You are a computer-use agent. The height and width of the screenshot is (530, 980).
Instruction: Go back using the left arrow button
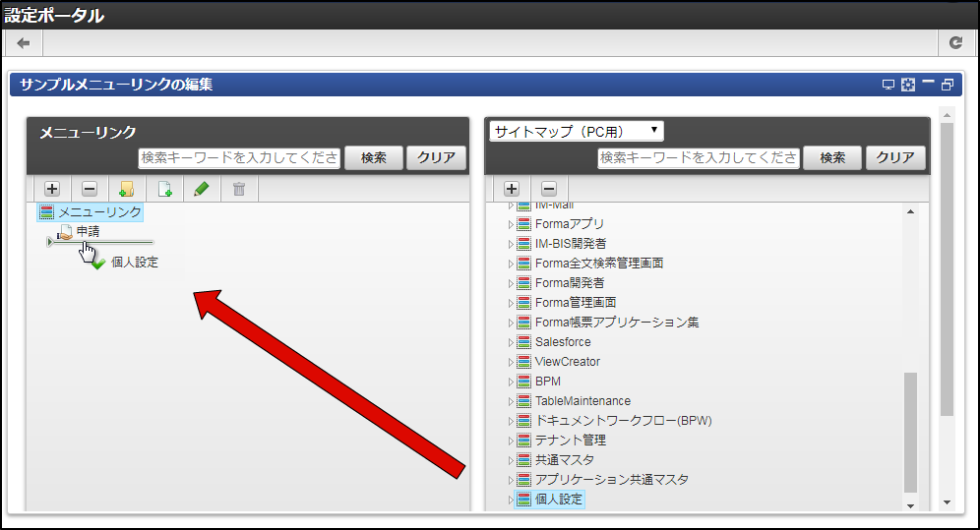(x=24, y=43)
